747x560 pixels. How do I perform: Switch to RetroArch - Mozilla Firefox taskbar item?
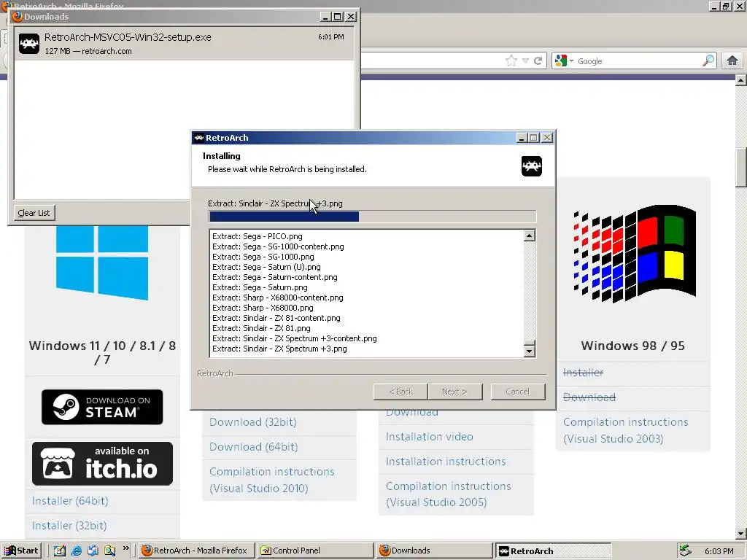pyautogui.click(x=197, y=551)
